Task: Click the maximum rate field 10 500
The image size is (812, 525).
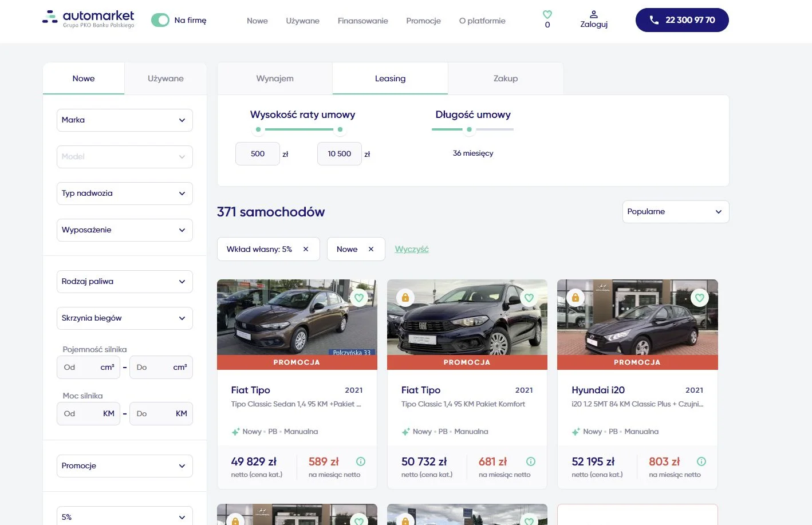Action: (x=340, y=153)
